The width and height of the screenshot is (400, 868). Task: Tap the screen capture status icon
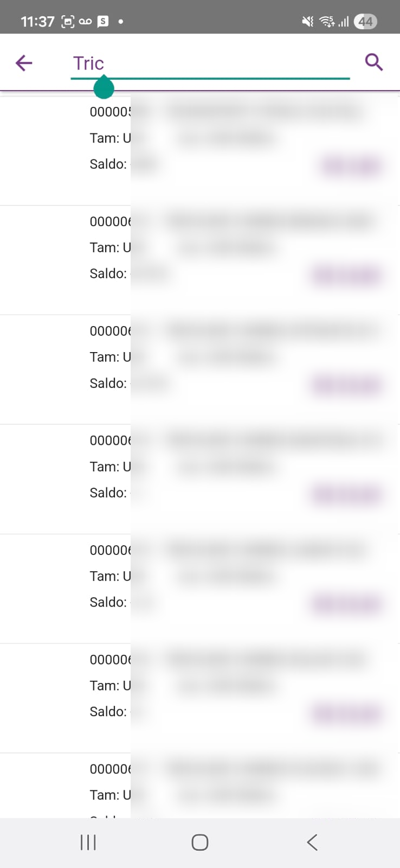(68, 22)
